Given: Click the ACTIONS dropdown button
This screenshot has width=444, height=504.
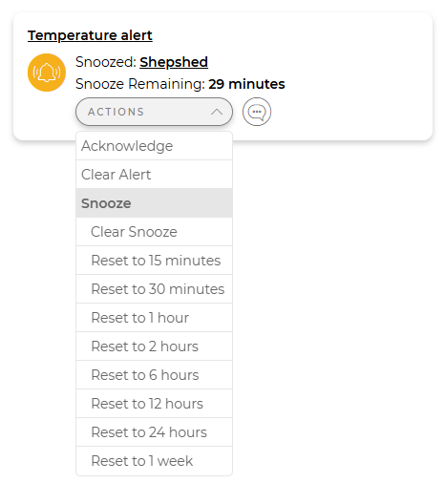Looking at the screenshot, I should (154, 112).
